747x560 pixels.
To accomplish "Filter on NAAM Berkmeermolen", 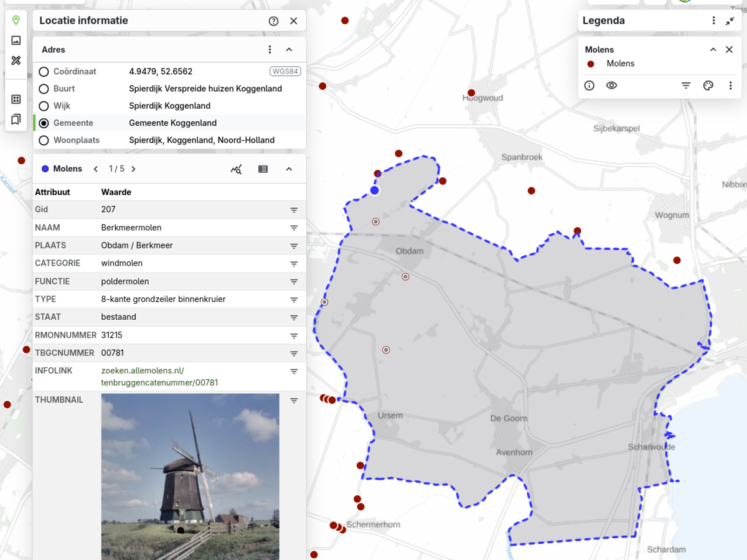I will tap(294, 228).
